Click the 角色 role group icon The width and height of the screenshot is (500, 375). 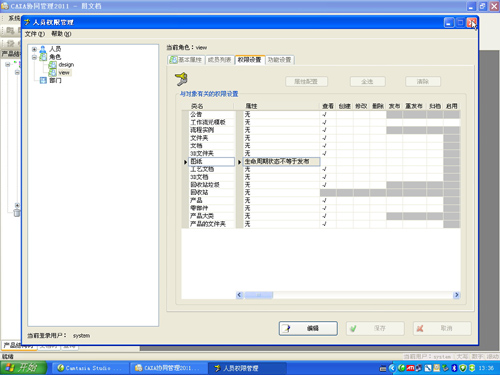click(x=43, y=57)
